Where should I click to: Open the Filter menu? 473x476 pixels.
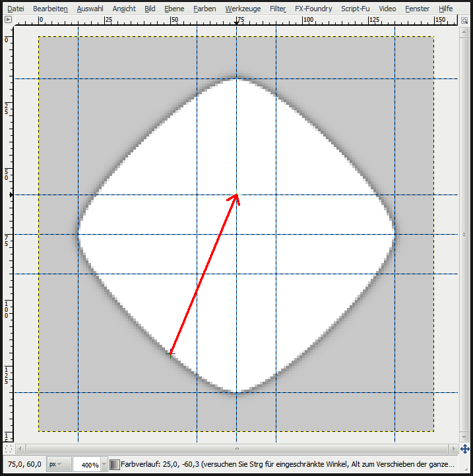[x=278, y=9]
